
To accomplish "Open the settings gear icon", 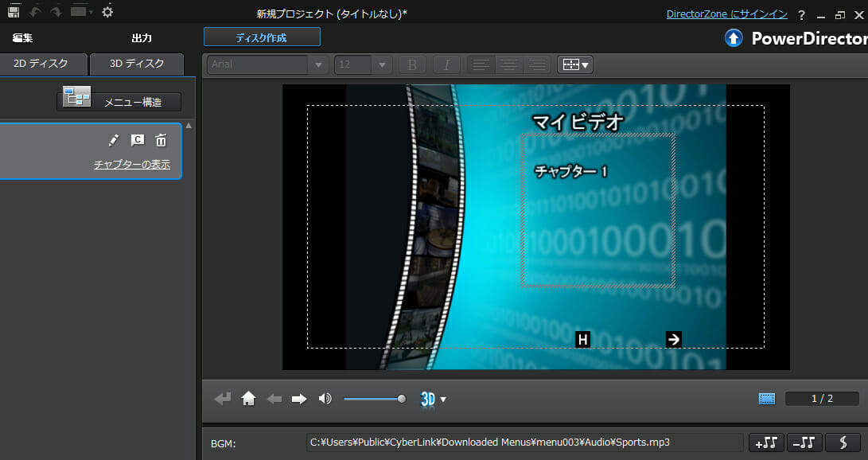I will pyautogui.click(x=107, y=12).
